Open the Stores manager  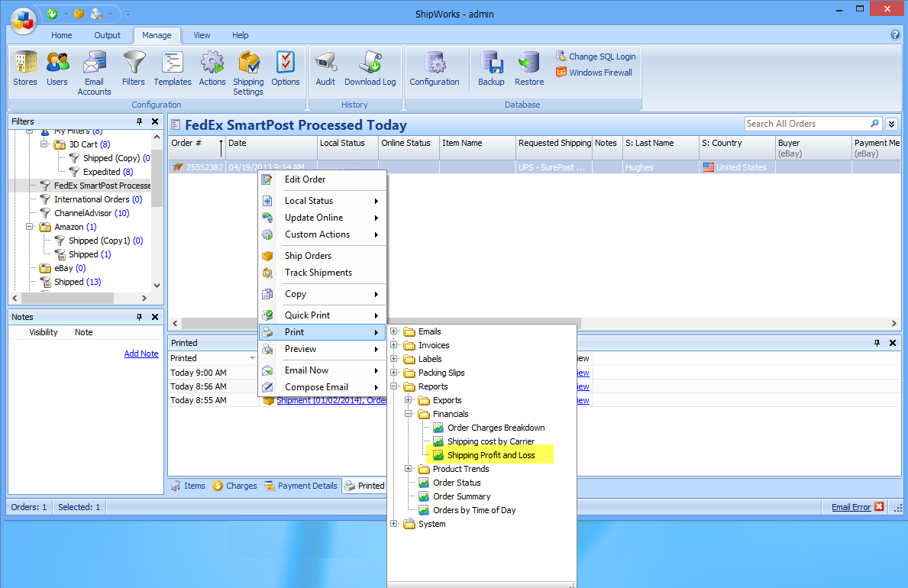tap(25, 69)
